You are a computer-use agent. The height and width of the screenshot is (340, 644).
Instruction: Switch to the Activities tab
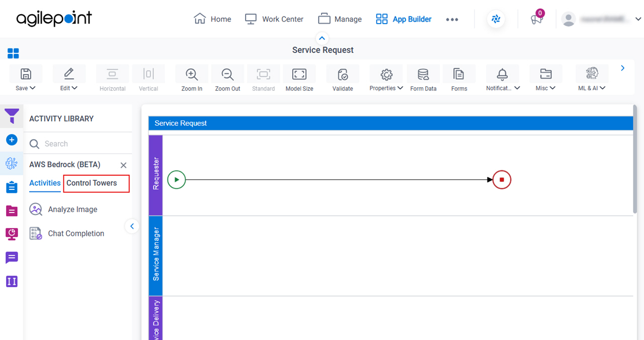click(x=45, y=183)
